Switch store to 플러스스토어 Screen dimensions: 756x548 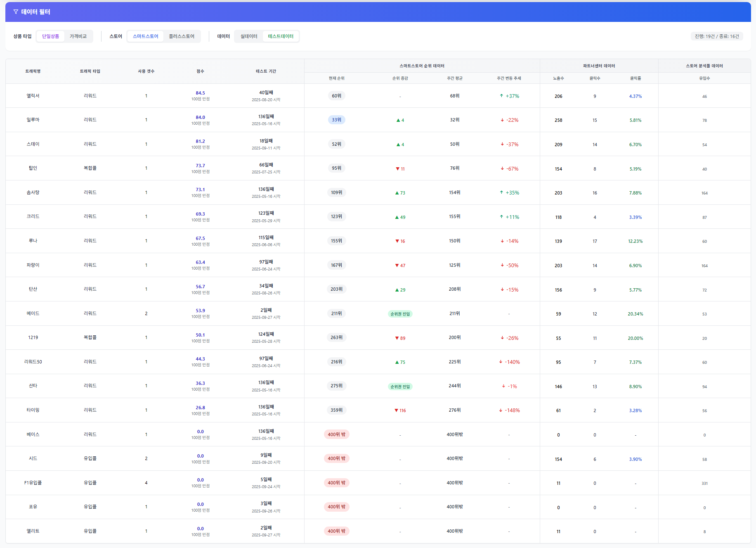tap(182, 36)
